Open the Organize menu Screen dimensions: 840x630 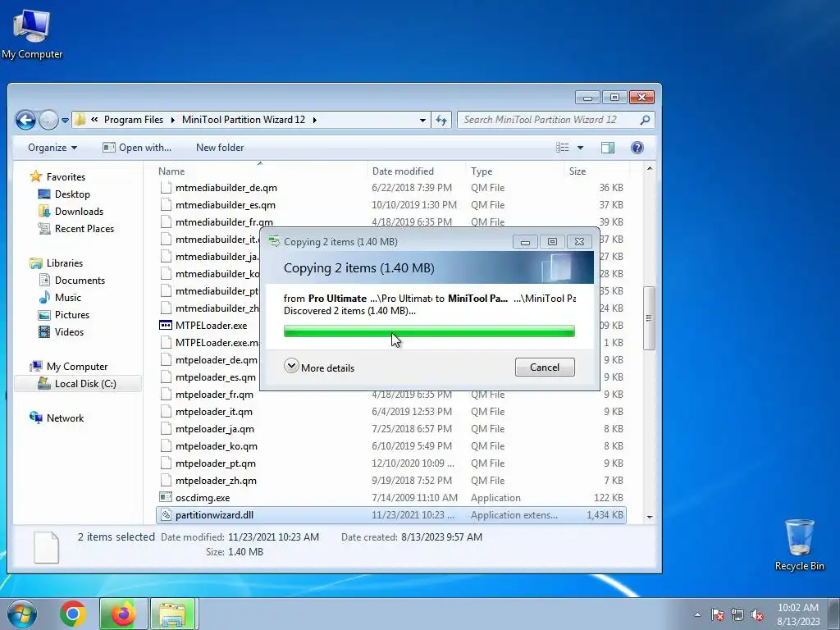(52, 148)
